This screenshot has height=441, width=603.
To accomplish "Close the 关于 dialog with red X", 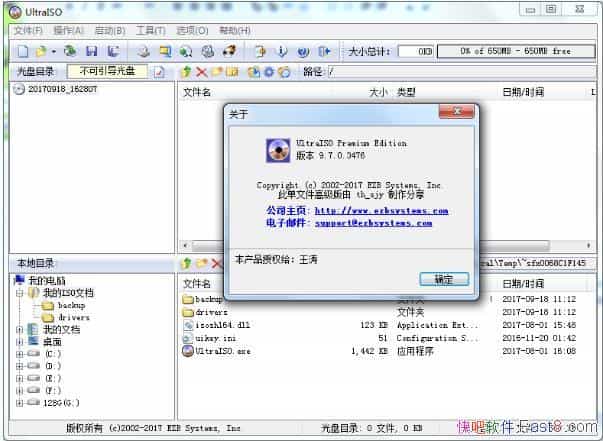I will 456,111.
